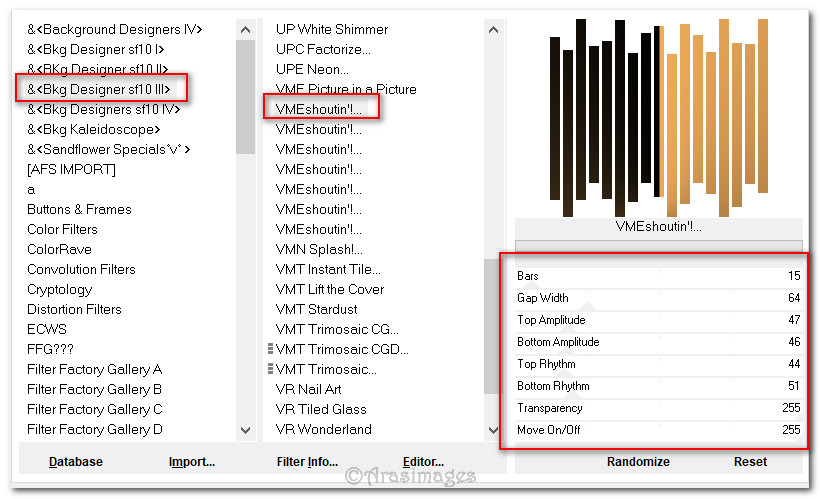Viewport: 820px width, 499px height.
Task: Launch the Editor... button
Action: tap(423, 461)
